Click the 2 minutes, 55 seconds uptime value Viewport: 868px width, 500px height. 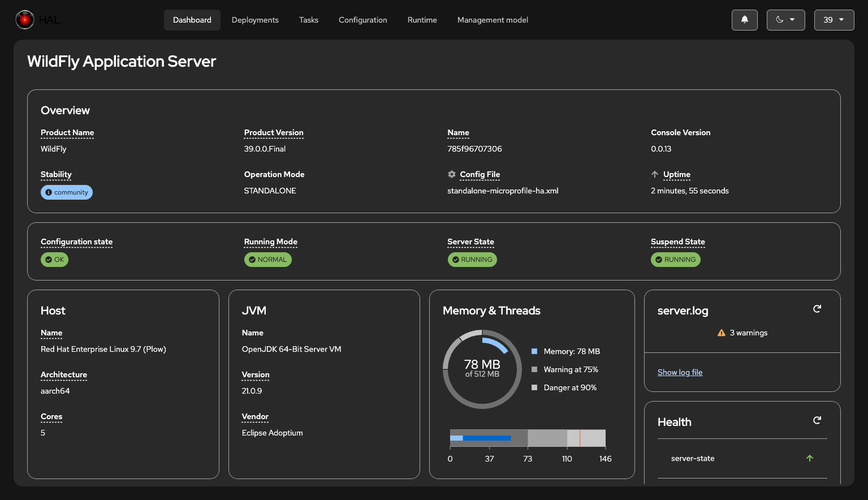click(690, 191)
